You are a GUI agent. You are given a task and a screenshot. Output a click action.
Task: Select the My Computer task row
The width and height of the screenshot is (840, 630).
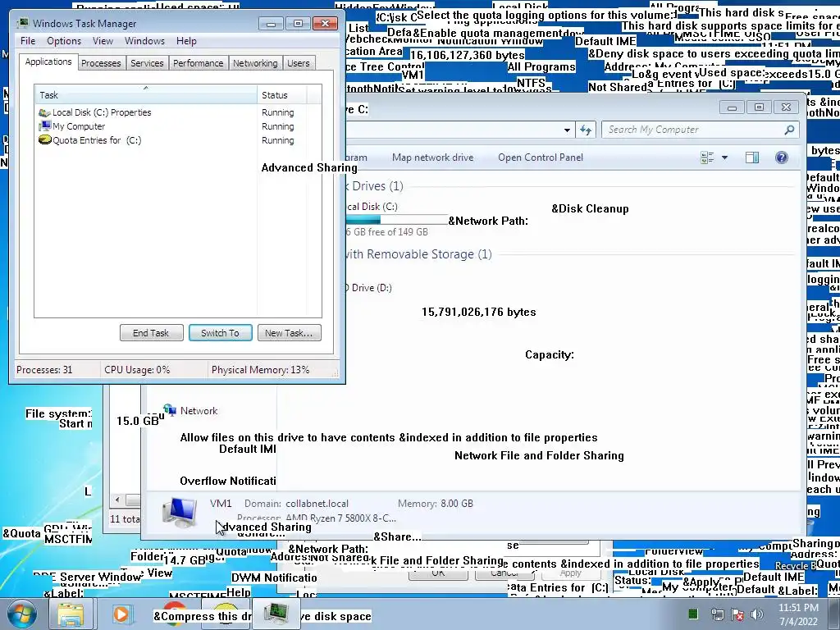[x=177, y=126]
